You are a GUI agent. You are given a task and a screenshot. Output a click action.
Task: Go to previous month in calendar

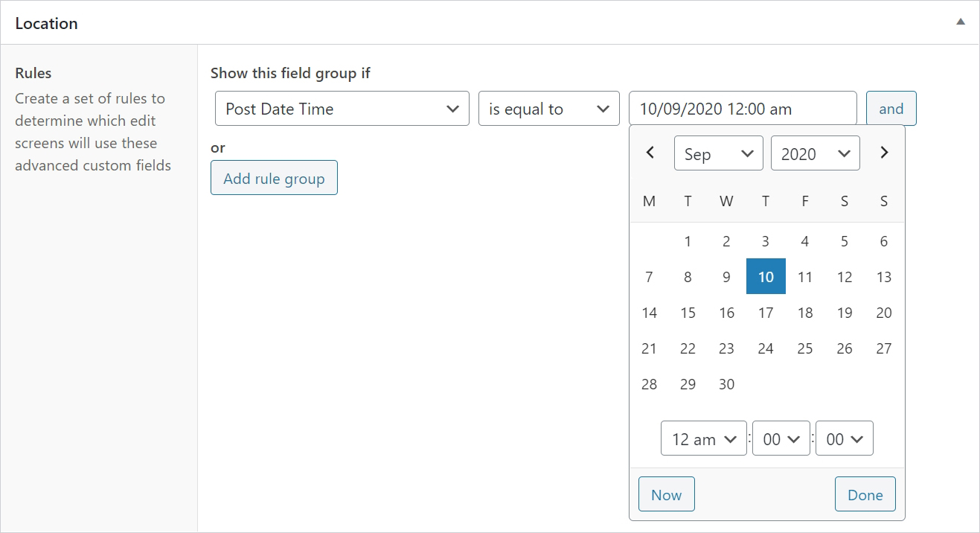(x=650, y=153)
